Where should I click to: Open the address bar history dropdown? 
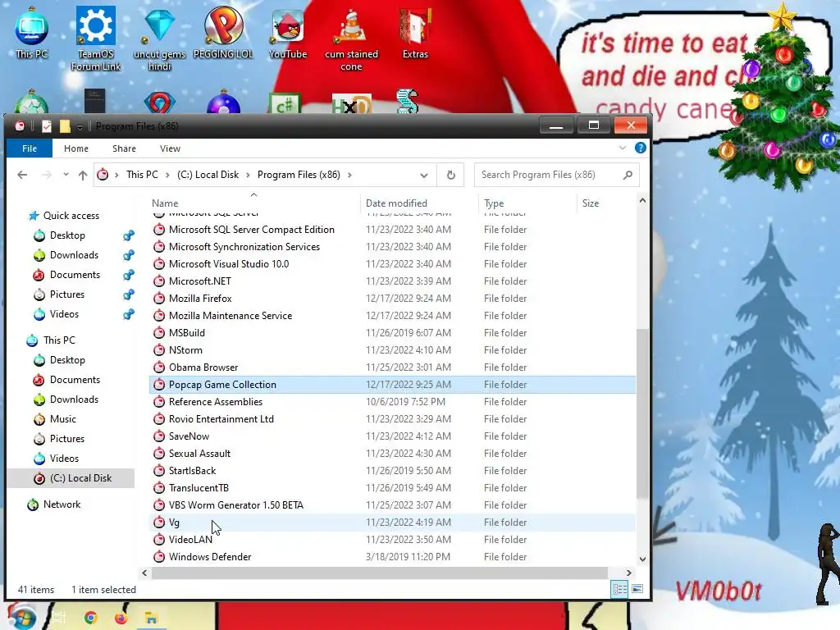424,176
